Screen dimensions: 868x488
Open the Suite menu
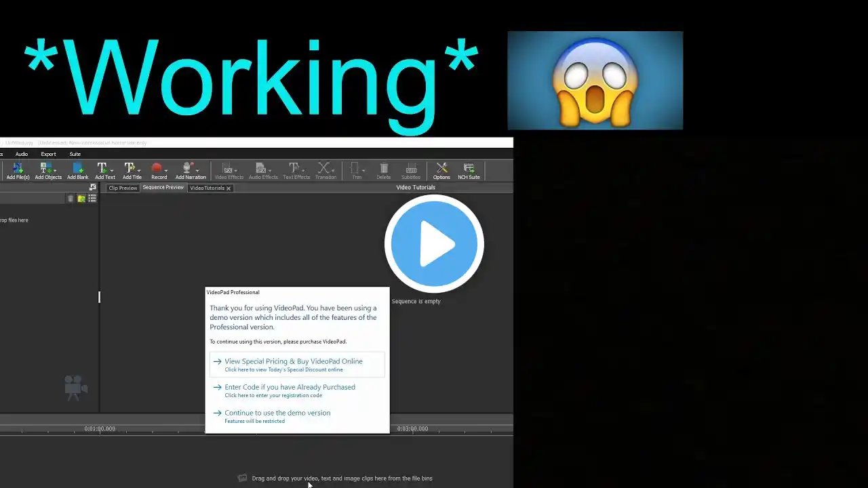click(75, 154)
